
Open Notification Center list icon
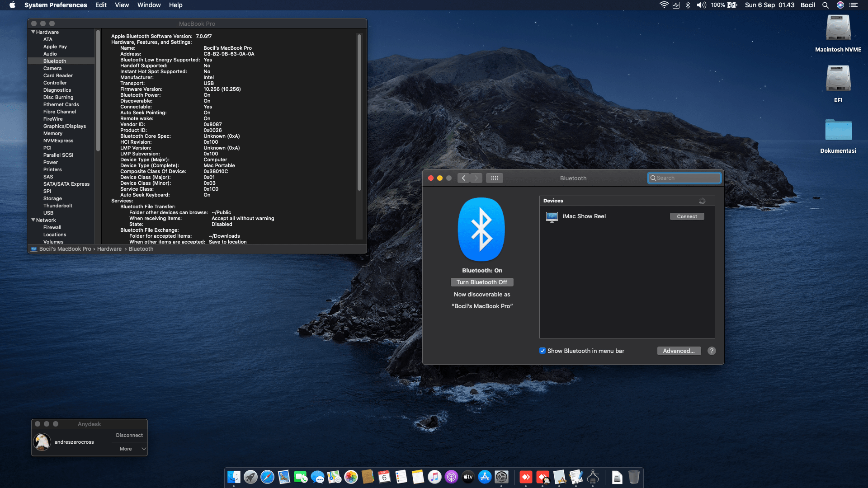click(x=854, y=5)
